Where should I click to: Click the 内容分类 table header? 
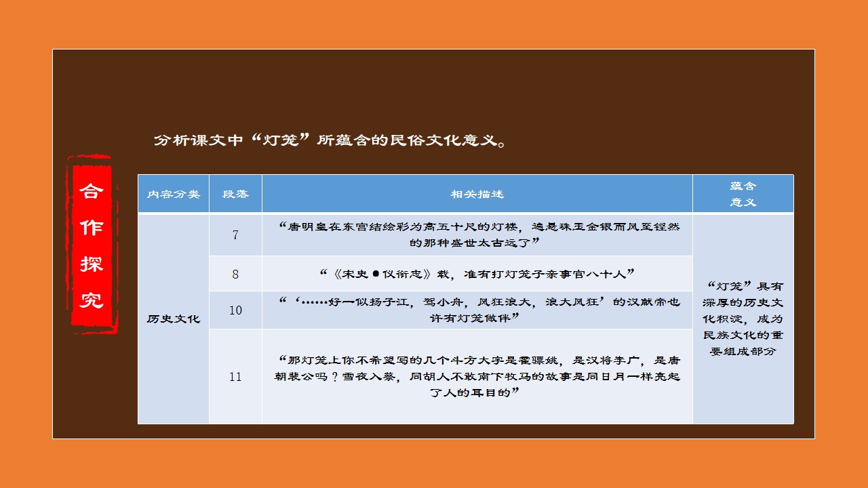tap(174, 194)
